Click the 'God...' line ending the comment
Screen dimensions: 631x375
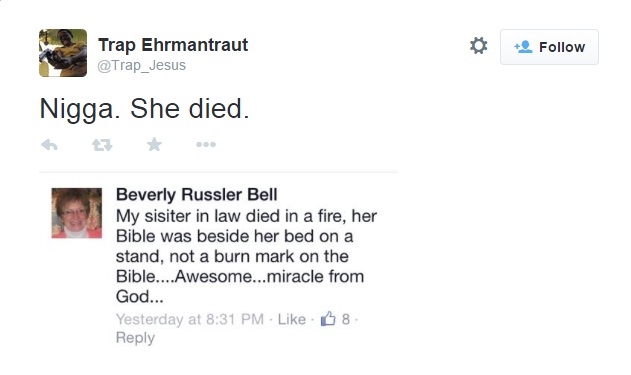[x=139, y=297]
